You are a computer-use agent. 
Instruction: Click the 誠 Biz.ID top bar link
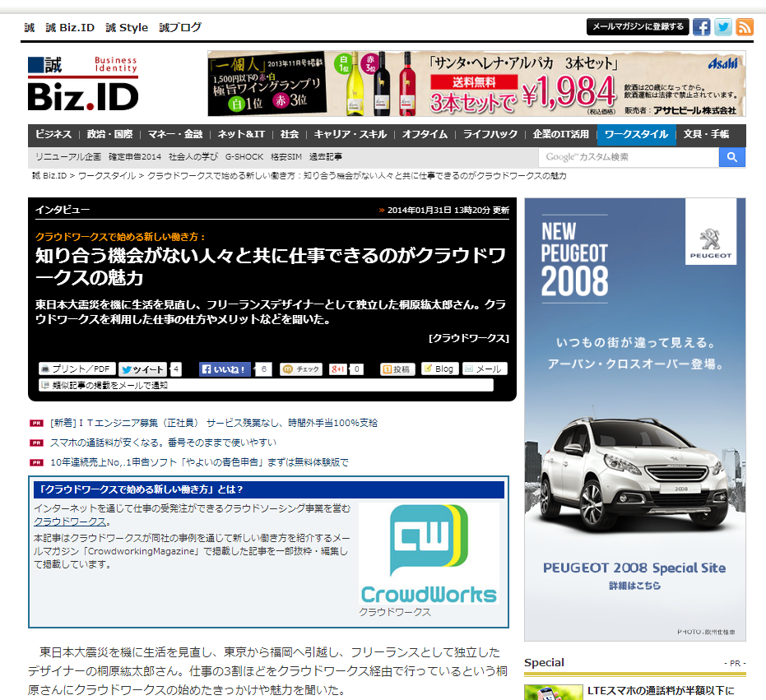tap(70, 28)
